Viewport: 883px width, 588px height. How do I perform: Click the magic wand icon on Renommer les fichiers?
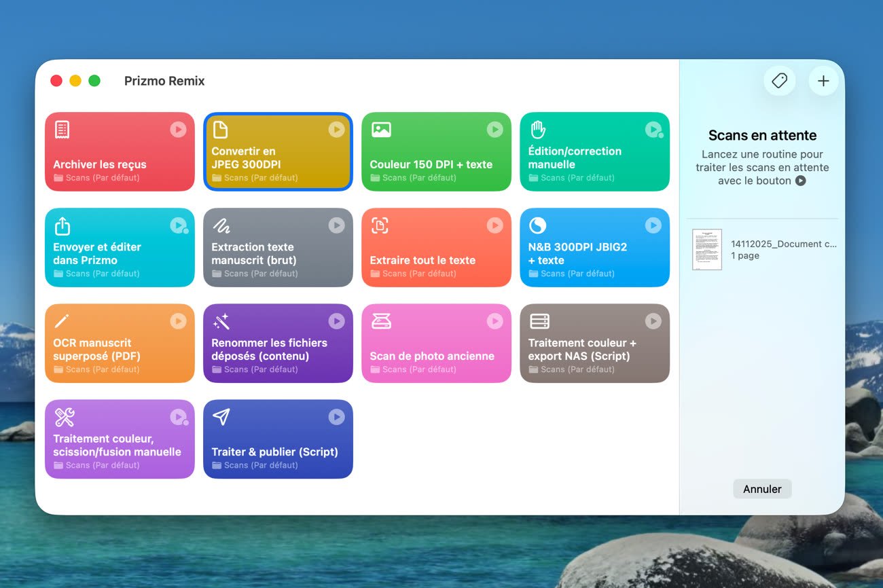point(221,321)
